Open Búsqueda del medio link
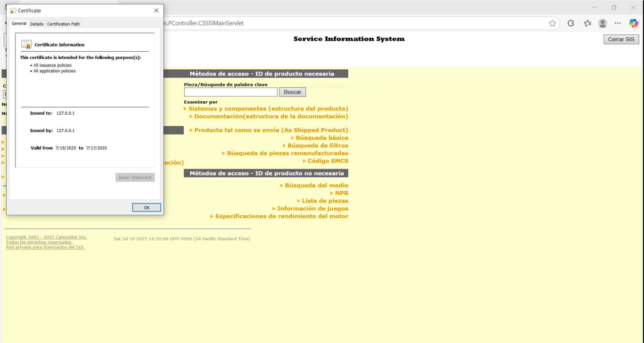Viewport: 644px width, 343px height. 316,185
